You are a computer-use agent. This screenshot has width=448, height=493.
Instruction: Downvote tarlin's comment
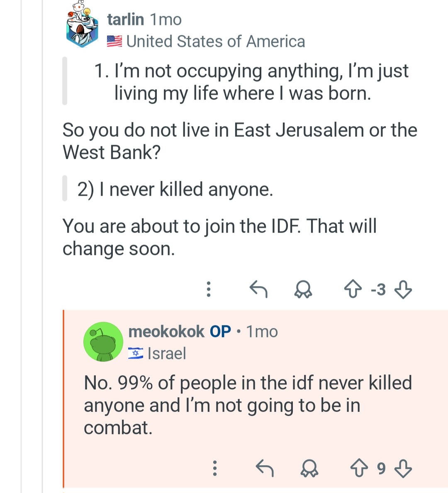[x=403, y=289]
